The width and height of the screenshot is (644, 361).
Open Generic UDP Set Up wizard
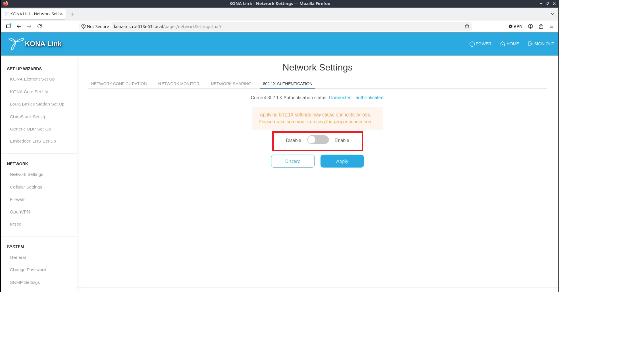[30, 129]
